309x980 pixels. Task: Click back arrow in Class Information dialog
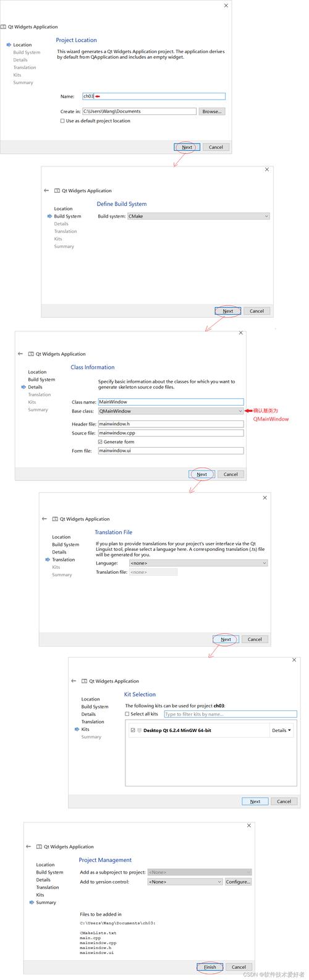[20, 354]
